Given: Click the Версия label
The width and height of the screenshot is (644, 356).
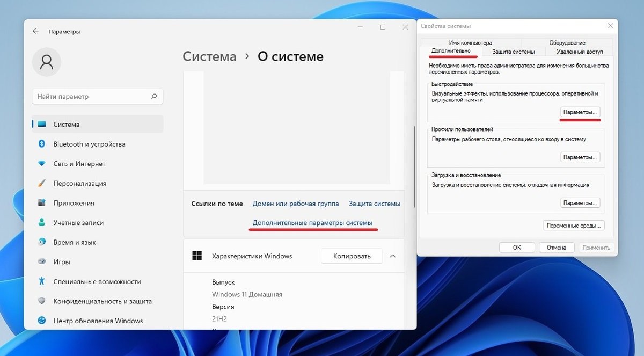Looking at the screenshot, I should 223,307.
